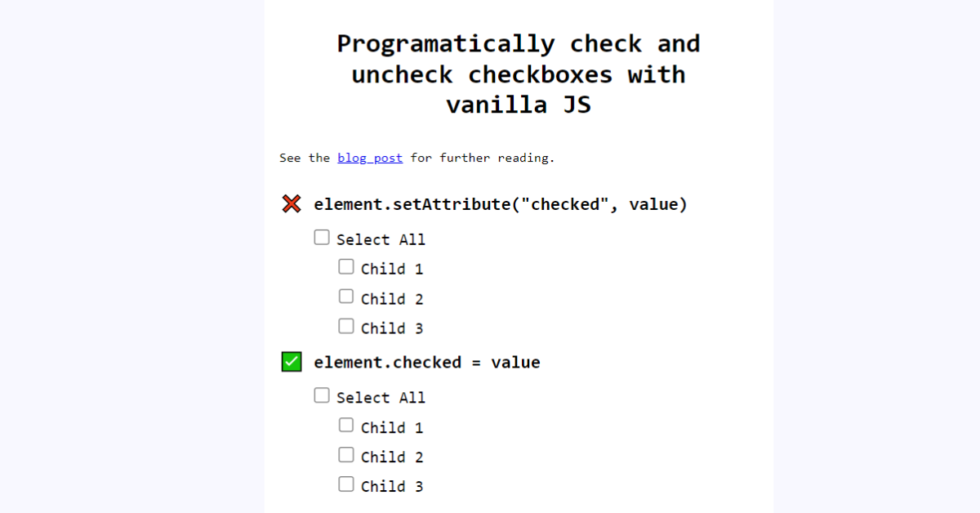Click the setAttribute Select All label text
This screenshot has height=513, width=980.
[381, 239]
